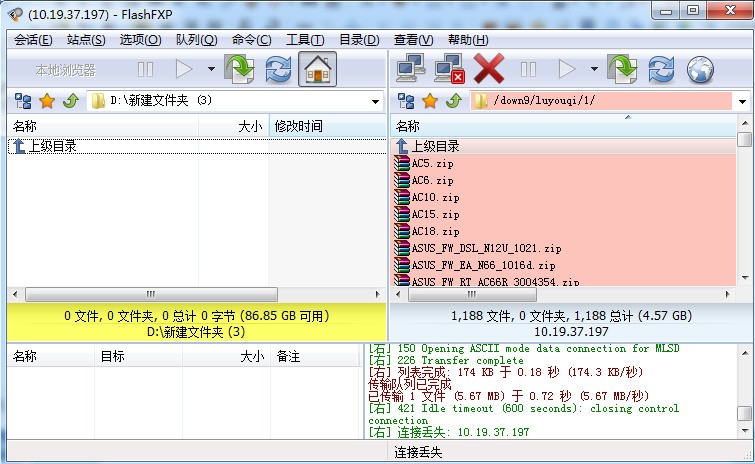
Task: Click the remote pane bookmark star icon
Action: (x=429, y=101)
